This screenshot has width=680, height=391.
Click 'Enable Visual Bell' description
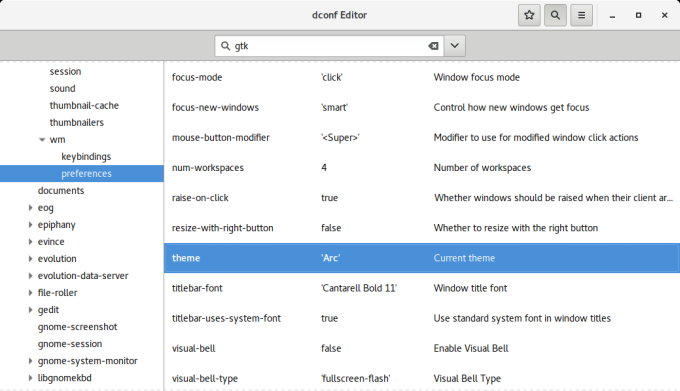pyautogui.click(x=471, y=349)
